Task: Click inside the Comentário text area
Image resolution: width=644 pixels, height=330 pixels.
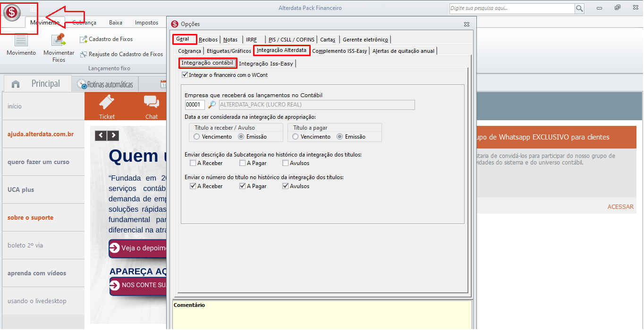Action: 322,315
